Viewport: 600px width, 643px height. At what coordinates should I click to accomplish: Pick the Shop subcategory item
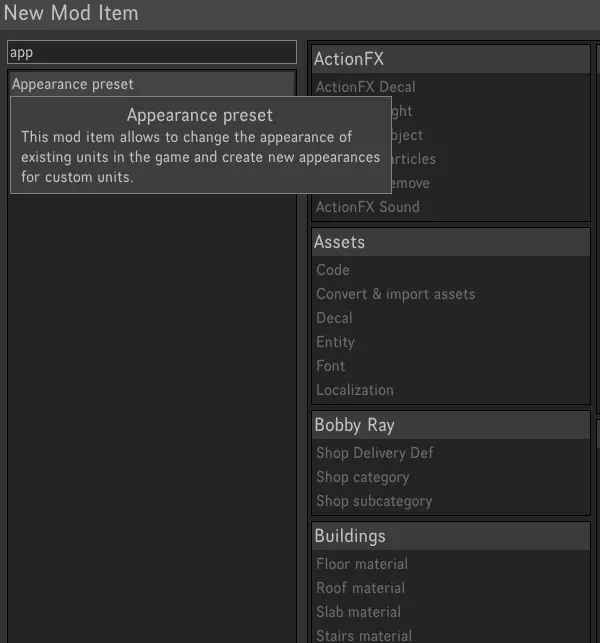tap(374, 501)
